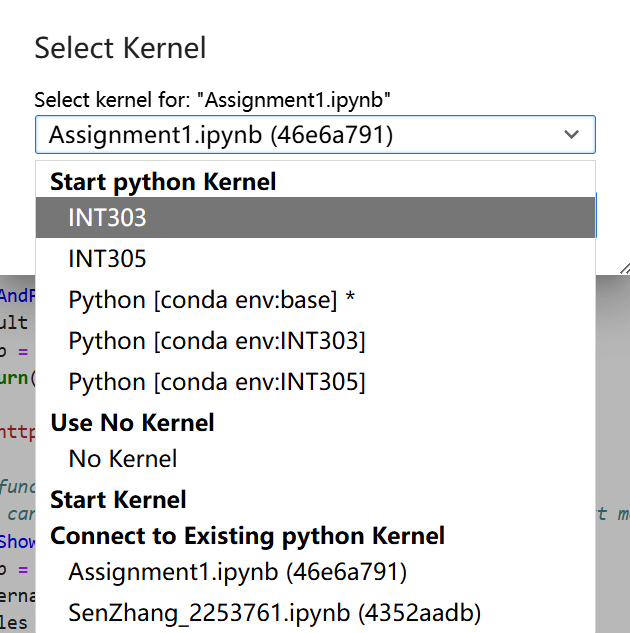Click the Start Kernel group header
The image size is (630, 633).
click(118, 499)
